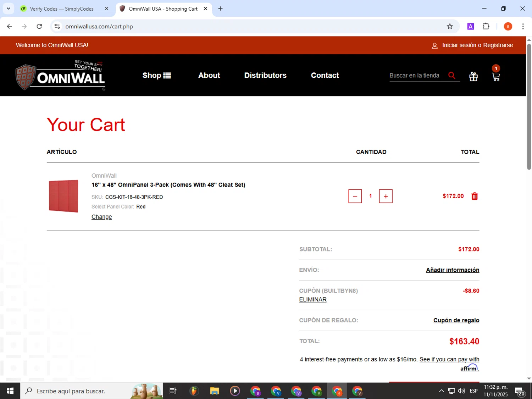Click the address bar URL
The height and width of the screenshot is (399, 532).
[99, 26]
